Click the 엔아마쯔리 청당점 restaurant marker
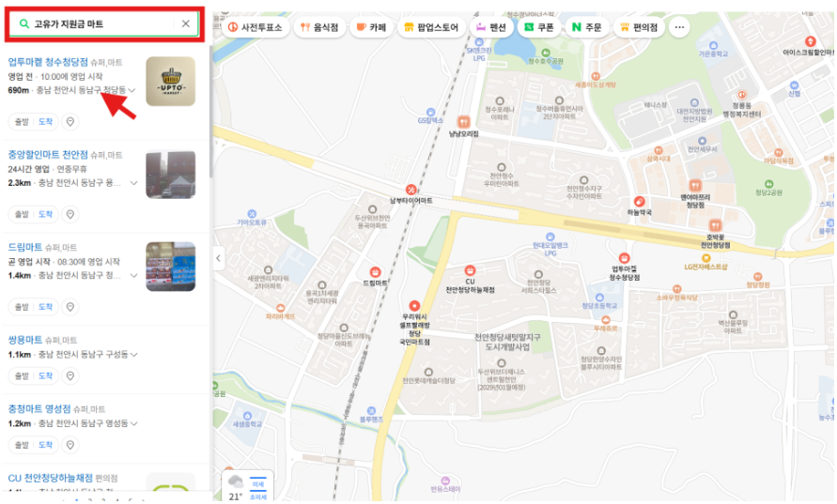 click(695, 186)
